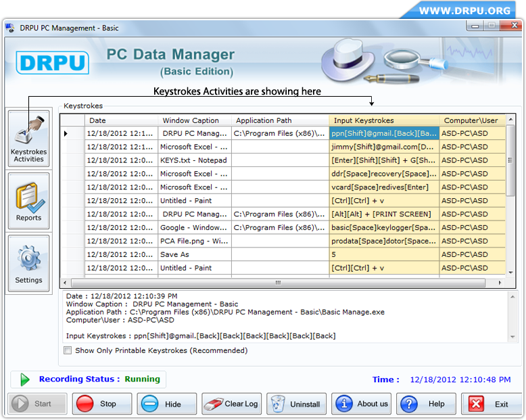Select the 'KEYS.txt - Notepad' caption cell
The height and width of the screenshot is (420, 526).
point(195,160)
